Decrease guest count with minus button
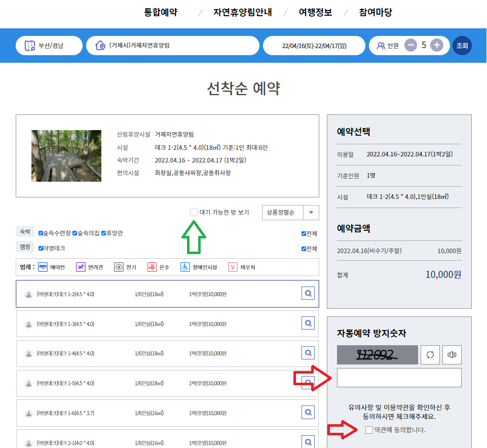 click(x=410, y=45)
